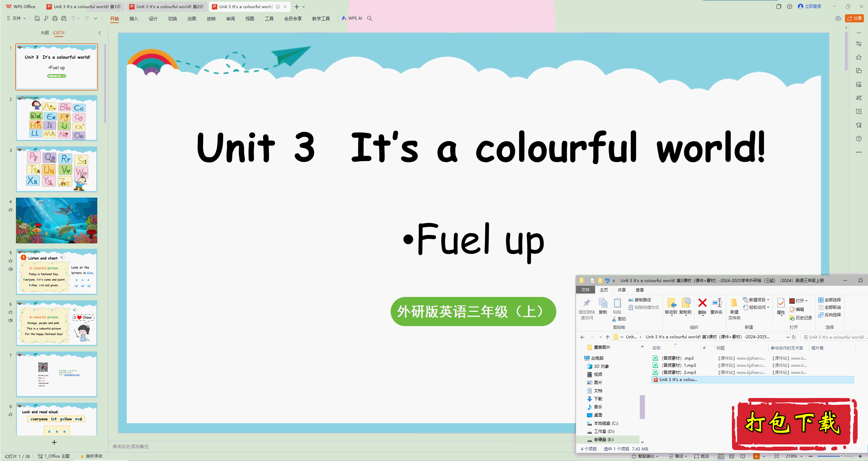Image resolution: width=868 pixels, height=461 pixels.
Task: Click the orange Share (分享) button
Action: 854,18
